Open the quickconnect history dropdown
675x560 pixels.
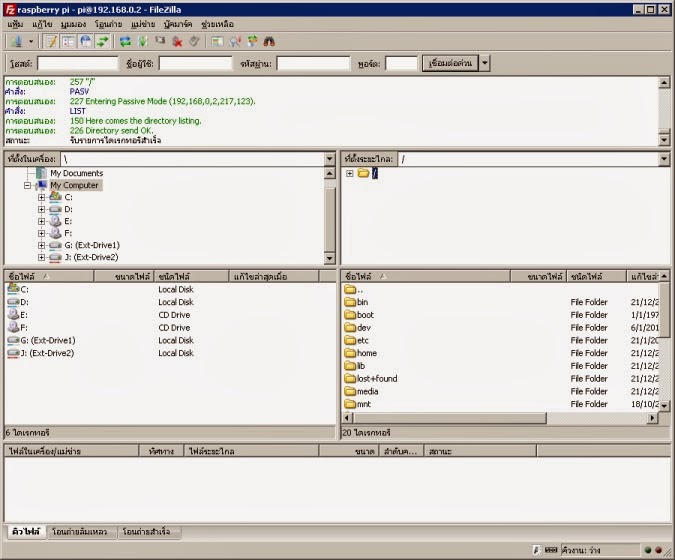coord(485,63)
